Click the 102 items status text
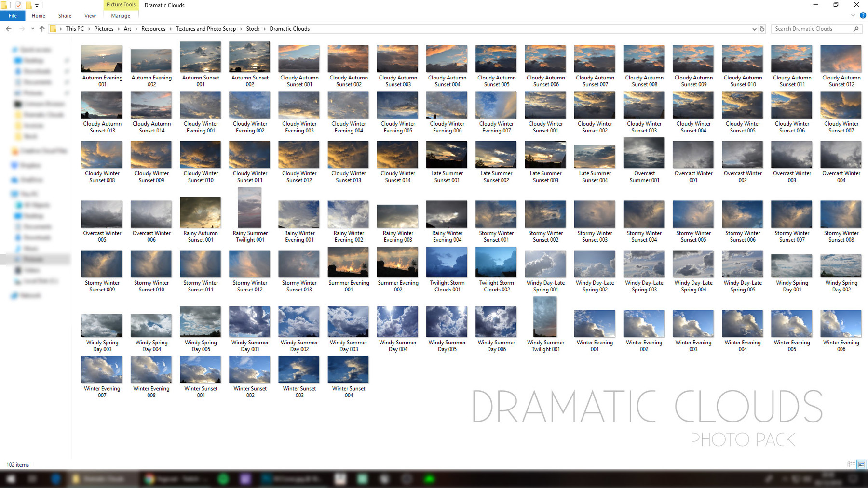Viewport: 868px width, 488px height. (x=18, y=465)
